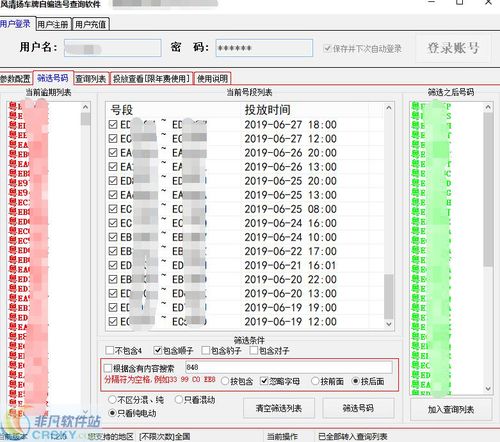500x442 pixels.
Task: Click the 加入查询列表 button
Action: coord(451,410)
